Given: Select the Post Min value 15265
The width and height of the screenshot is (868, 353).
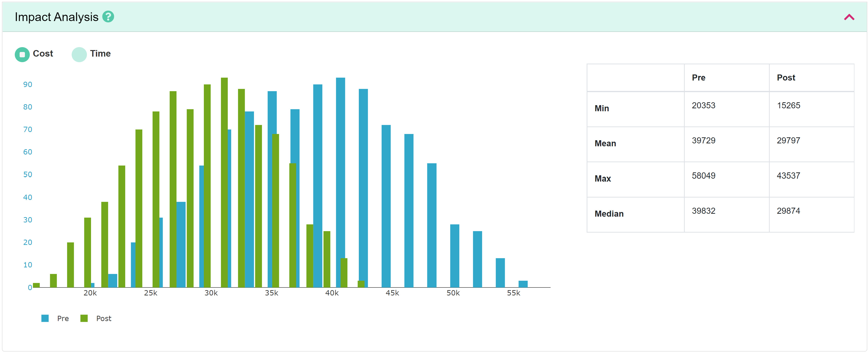Looking at the screenshot, I should (x=789, y=105).
